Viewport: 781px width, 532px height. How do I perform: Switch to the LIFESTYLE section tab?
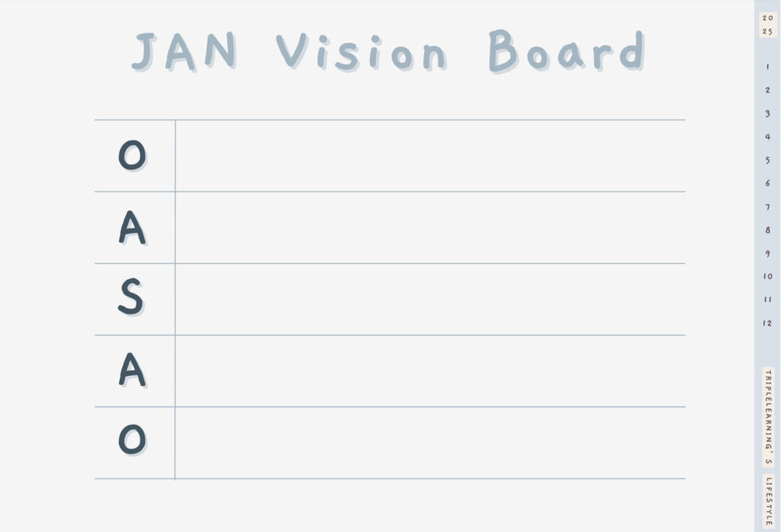click(x=769, y=502)
